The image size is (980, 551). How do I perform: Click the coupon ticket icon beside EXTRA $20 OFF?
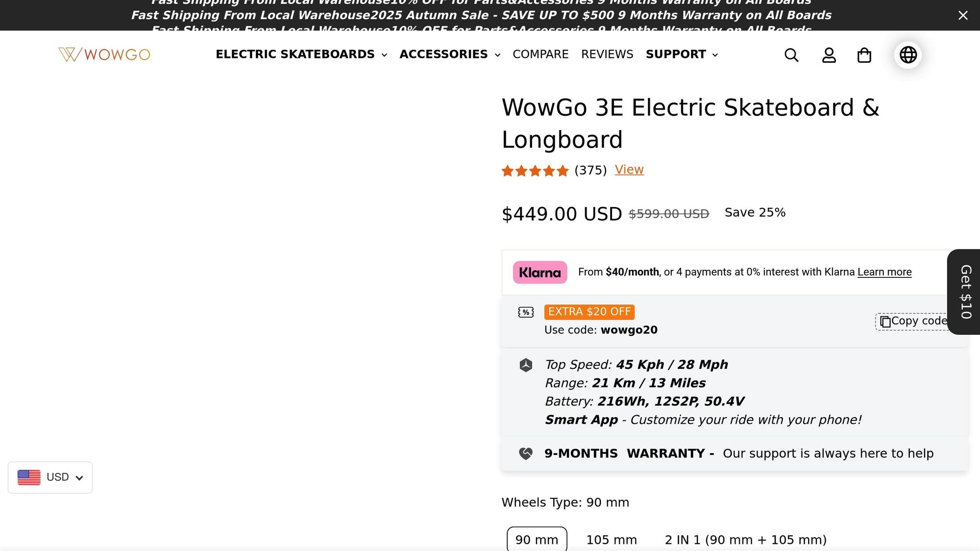click(x=525, y=311)
